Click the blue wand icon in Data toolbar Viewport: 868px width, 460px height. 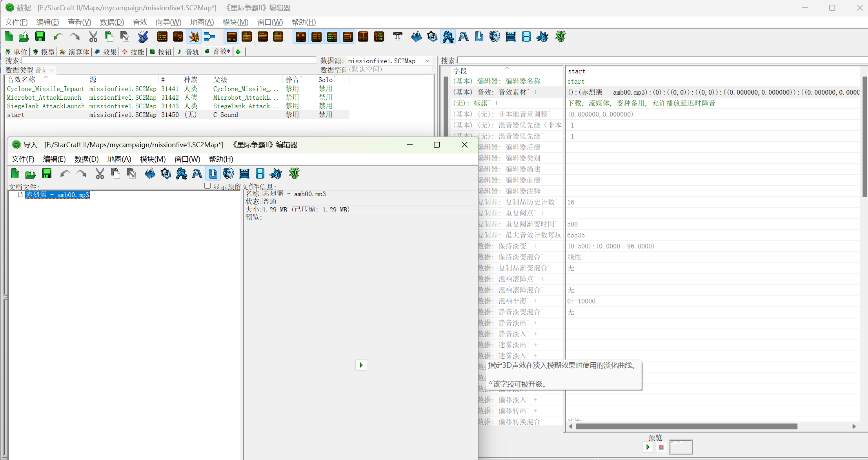(x=143, y=37)
